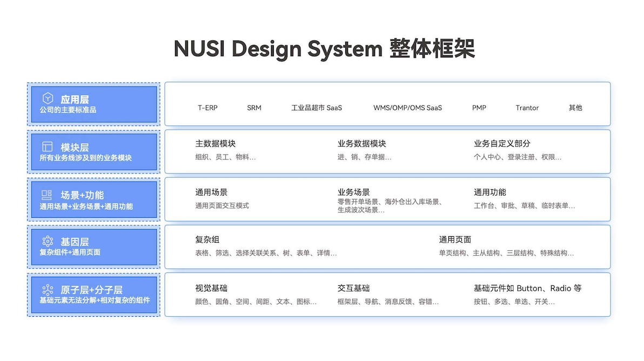
Task: Click the 视觉基础 label
Action: (x=212, y=287)
